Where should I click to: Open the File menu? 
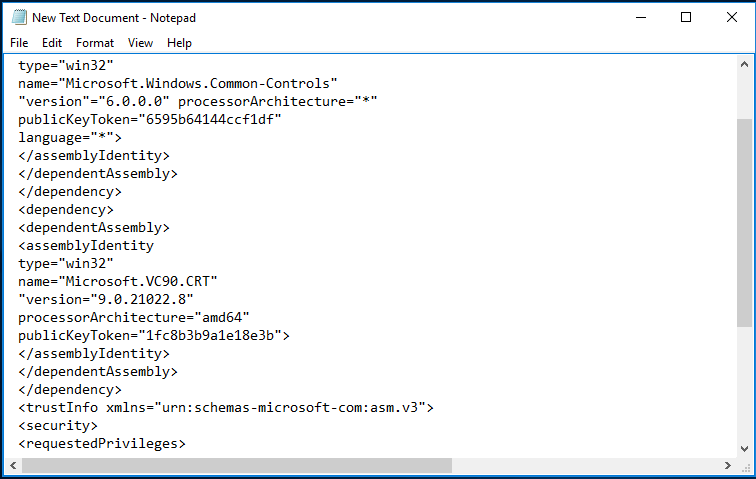point(19,43)
